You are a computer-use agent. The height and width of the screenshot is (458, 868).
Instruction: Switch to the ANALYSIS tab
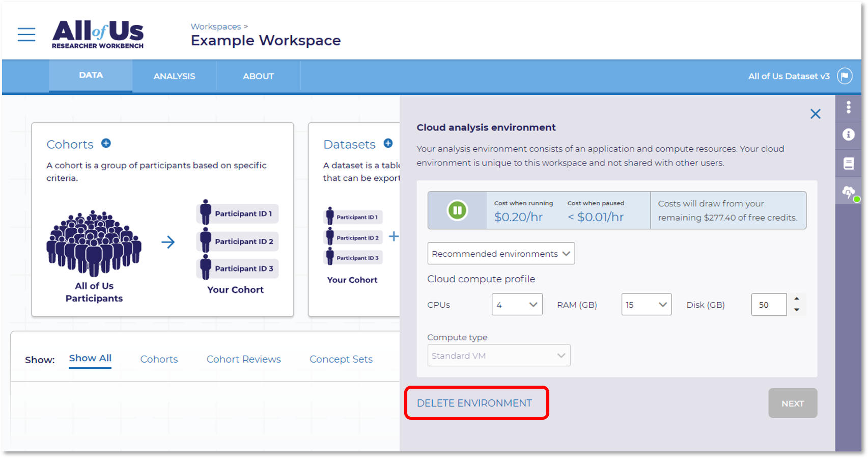[x=174, y=76]
